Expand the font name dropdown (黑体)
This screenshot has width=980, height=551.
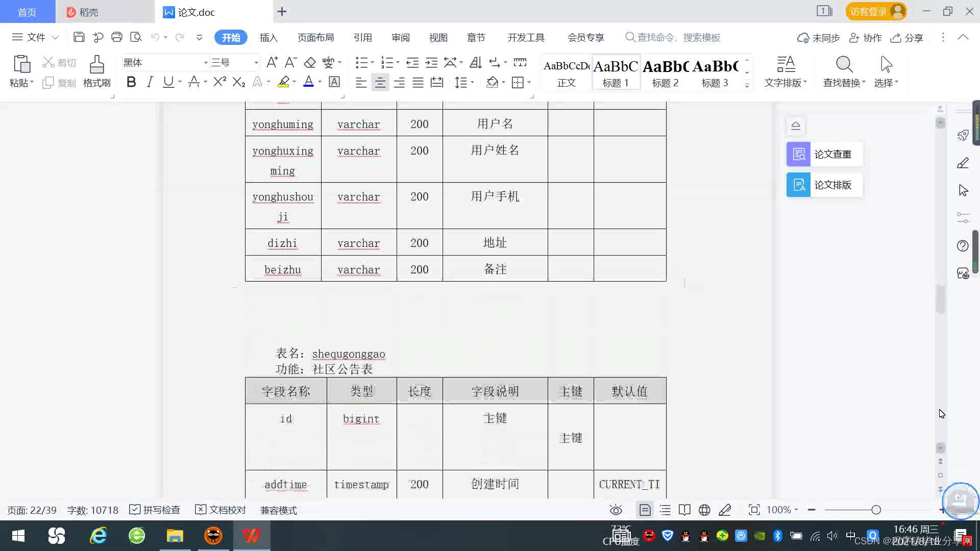pos(206,63)
